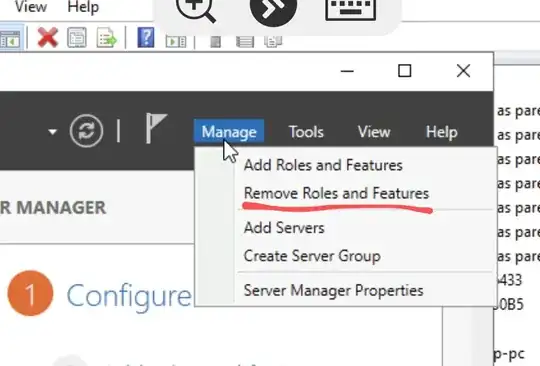Click the orange number 1 badge

(x=30, y=293)
